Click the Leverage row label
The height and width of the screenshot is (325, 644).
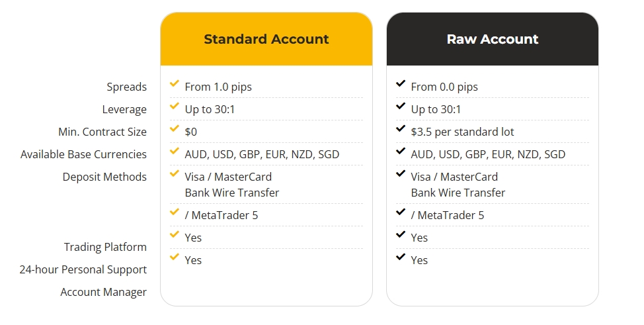pos(124,109)
